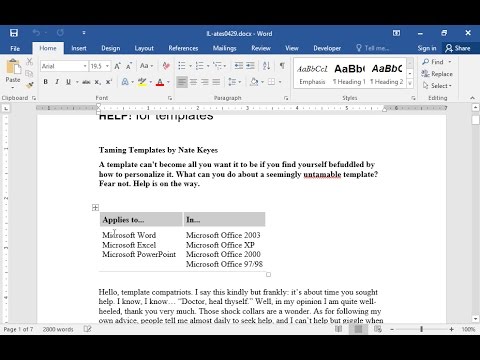Open the Customize Quick Access Toolbar arrow
The image size is (480, 360).
(x=84, y=33)
